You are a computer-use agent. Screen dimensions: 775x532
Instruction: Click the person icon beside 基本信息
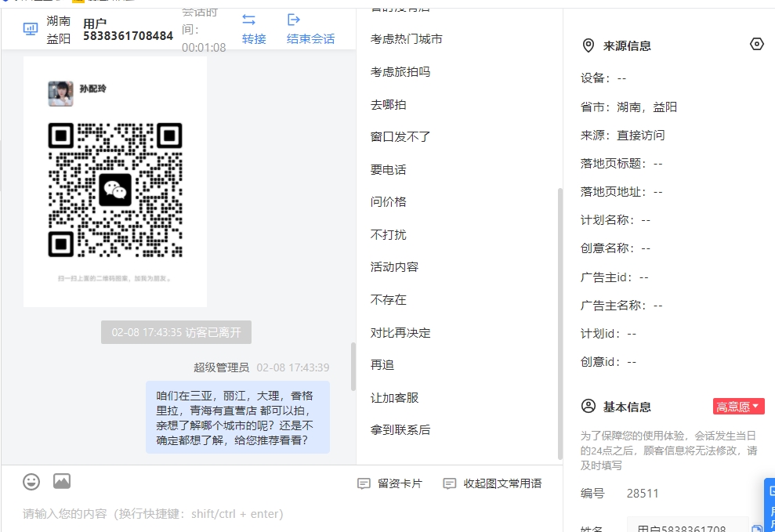(x=588, y=406)
